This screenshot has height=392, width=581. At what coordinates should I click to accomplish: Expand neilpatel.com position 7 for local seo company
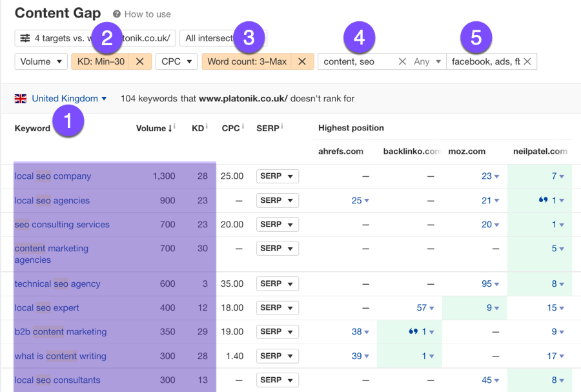pos(558,176)
